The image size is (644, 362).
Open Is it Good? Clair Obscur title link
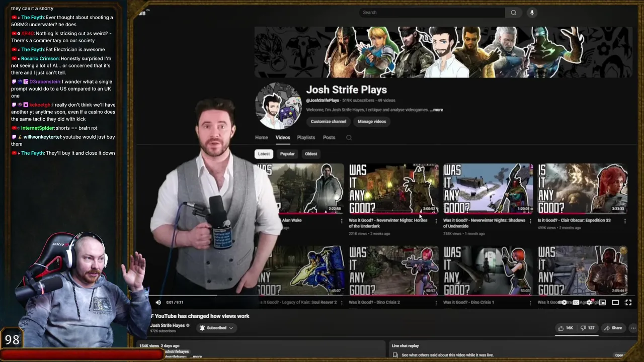(574, 220)
